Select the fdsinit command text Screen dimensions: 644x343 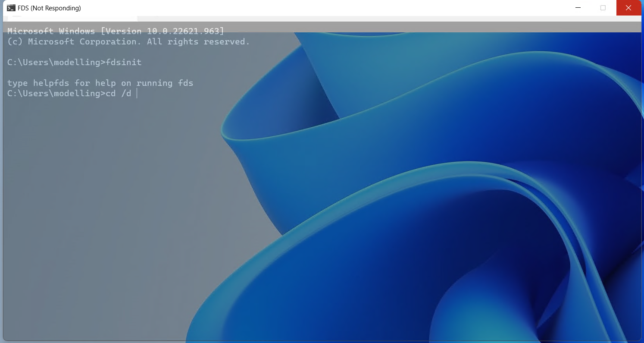pos(125,62)
